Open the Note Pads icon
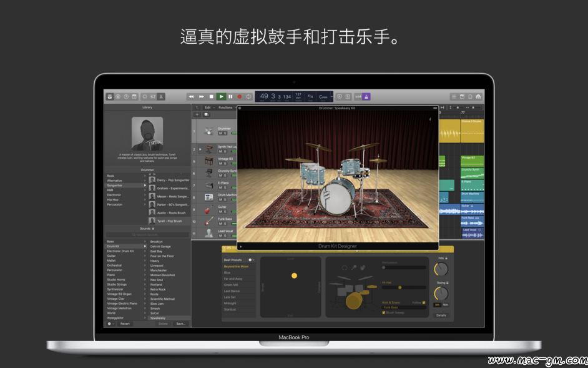 coord(462,96)
